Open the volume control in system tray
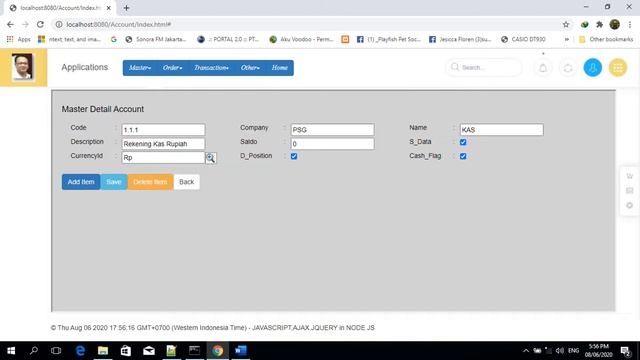This screenshot has height=360, width=640. point(560,351)
